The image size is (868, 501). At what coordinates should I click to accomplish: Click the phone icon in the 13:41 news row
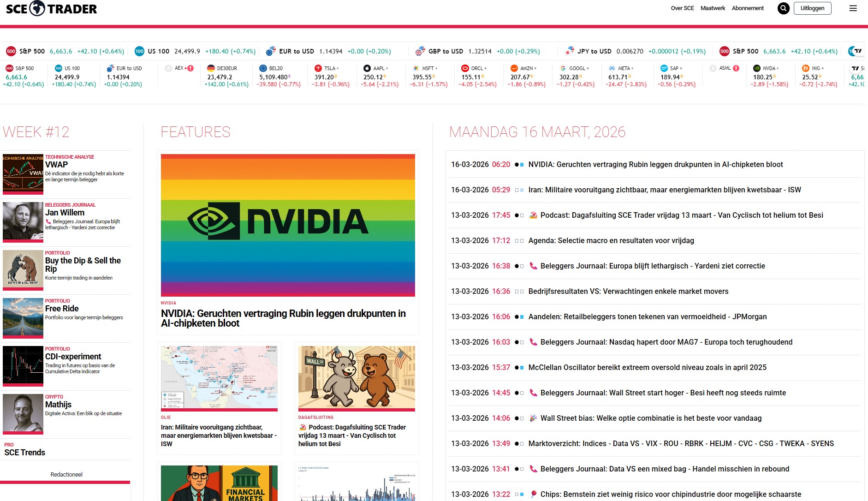click(x=533, y=469)
